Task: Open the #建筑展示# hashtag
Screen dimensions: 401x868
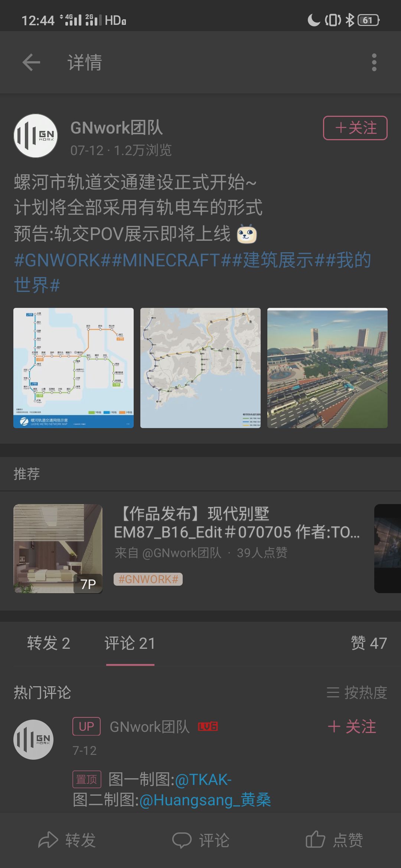Action: [x=278, y=260]
